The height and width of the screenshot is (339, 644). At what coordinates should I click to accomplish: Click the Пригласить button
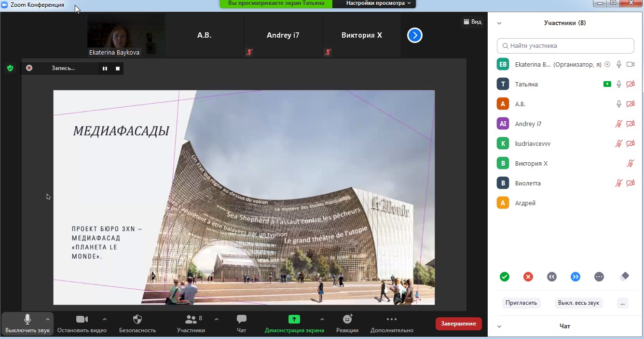pos(521,303)
